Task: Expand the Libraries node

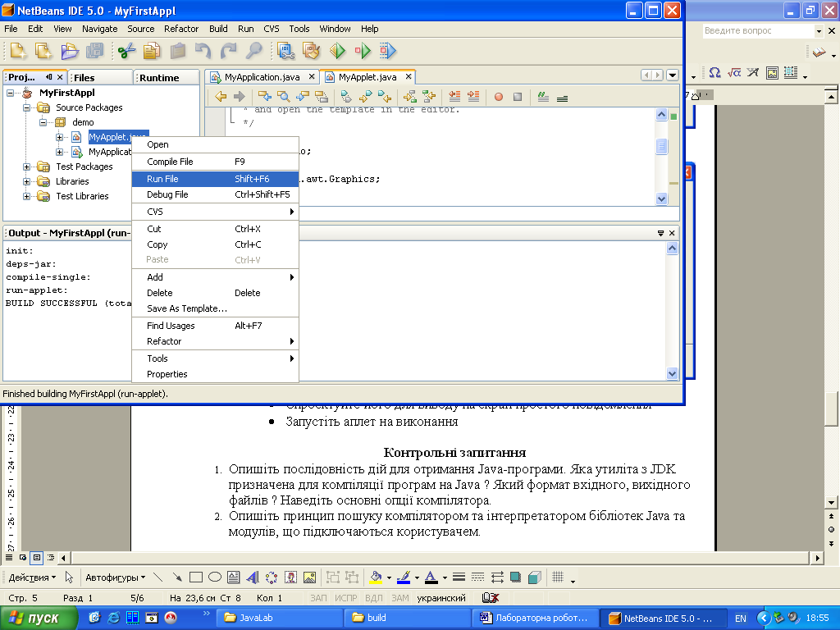Action: click(x=26, y=181)
